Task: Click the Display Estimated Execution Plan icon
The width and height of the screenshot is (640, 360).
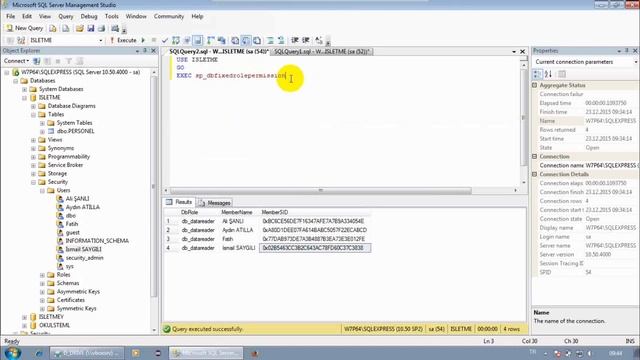Action: [x=176, y=40]
